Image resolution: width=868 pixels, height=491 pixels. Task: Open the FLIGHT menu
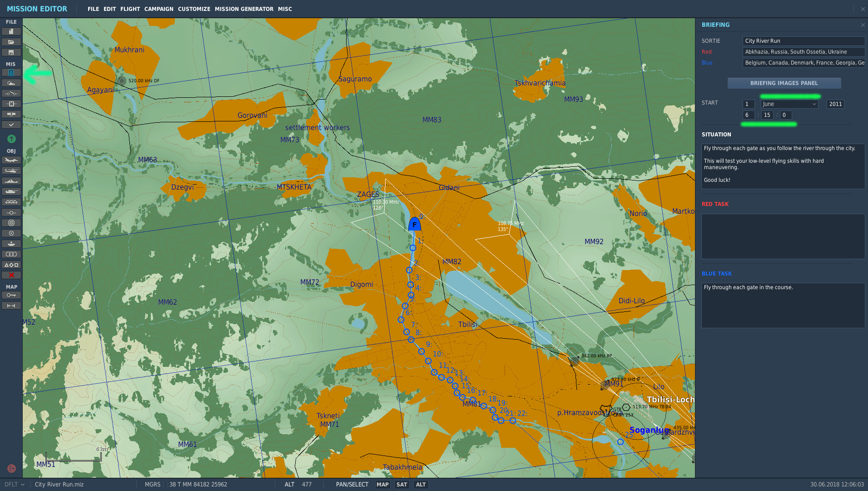point(130,9)
